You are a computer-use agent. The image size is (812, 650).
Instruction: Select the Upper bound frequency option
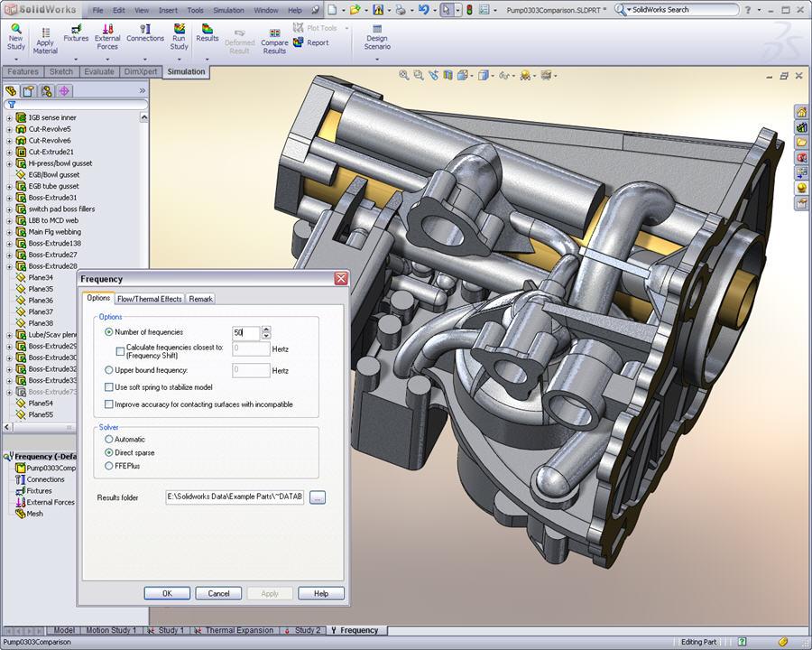point(109,370)
